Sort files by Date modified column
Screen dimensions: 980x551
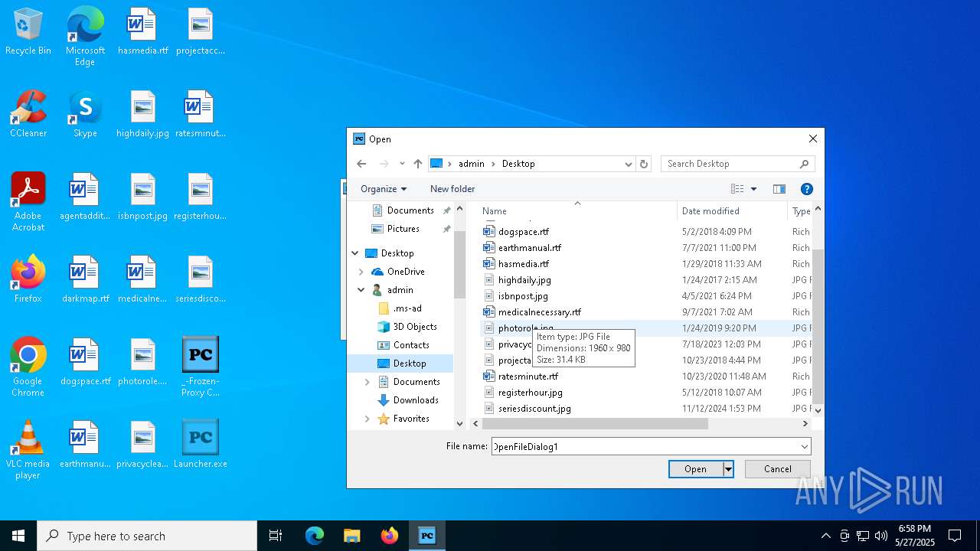coord(732,210)
